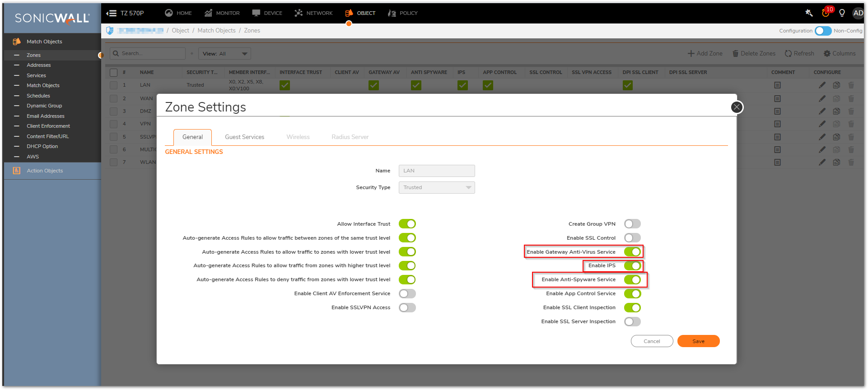
Task: Edit the LAN zone with pencil icon
Action: (822, 85)
